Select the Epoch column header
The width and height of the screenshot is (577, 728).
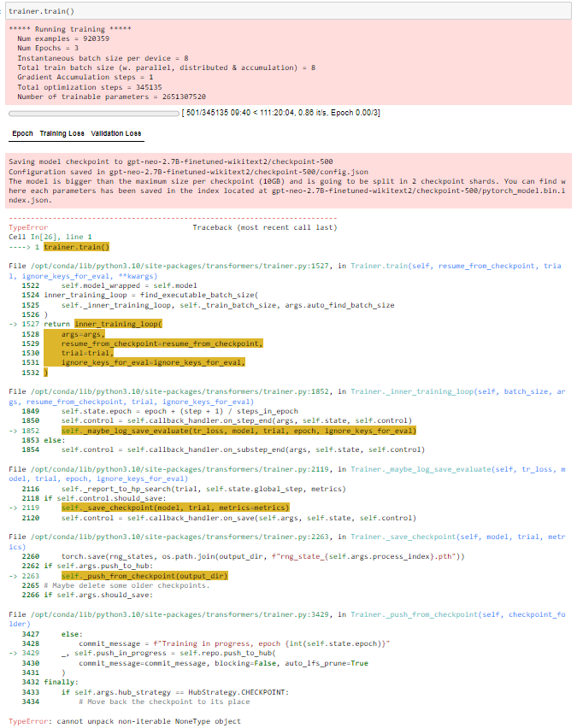point(22,133)
